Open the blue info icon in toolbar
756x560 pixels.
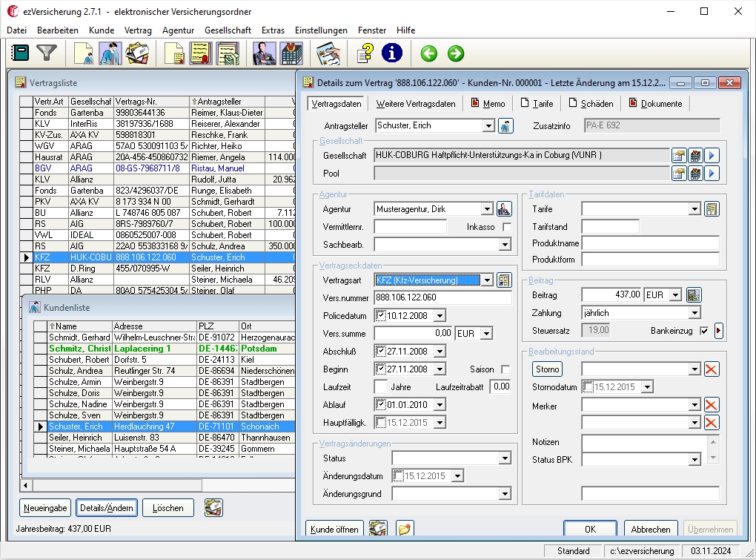pos(392,53)
